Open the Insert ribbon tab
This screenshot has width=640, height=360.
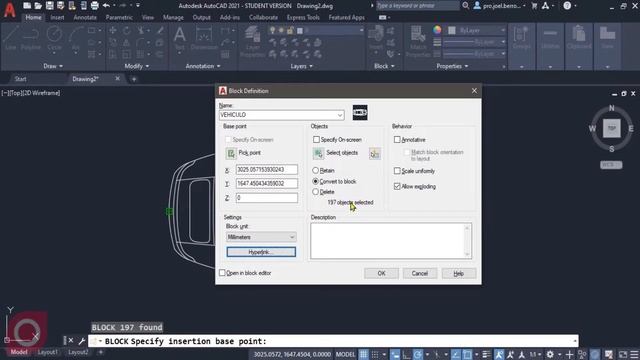[x=57, y=18]
